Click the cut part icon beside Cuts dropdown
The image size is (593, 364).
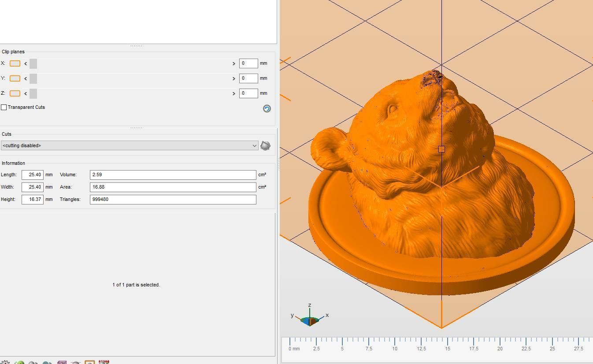pos(265,145)
